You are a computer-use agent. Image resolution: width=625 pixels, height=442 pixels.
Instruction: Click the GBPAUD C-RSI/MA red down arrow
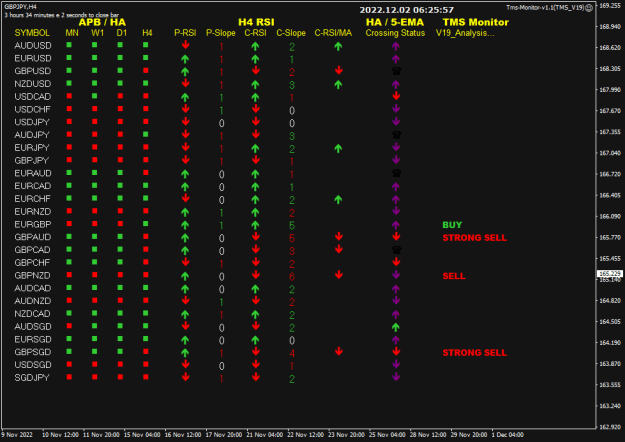(339, 236)
